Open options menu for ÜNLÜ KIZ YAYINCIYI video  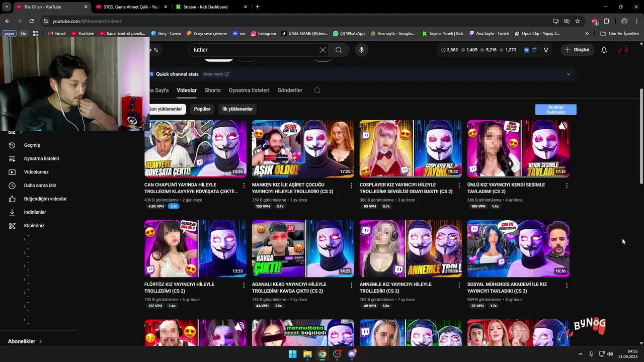[x=567, y=186]
